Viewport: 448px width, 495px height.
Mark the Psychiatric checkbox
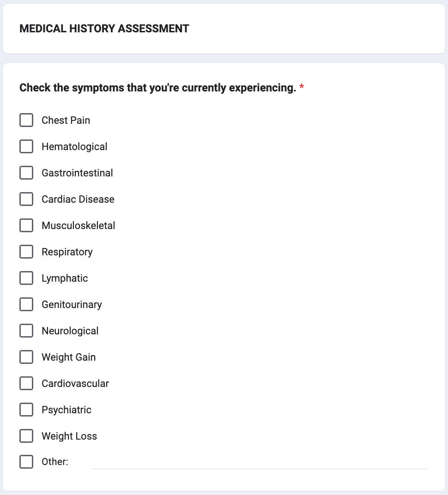pos(26,410)
